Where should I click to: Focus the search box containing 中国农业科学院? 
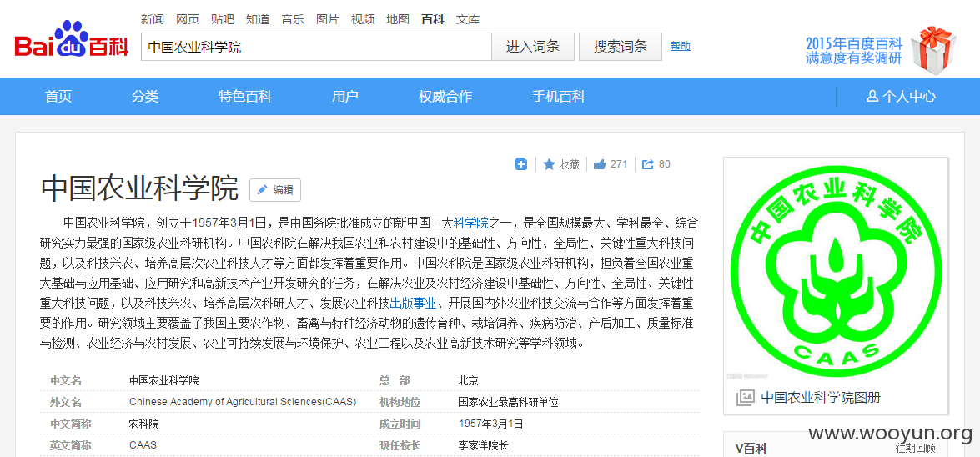pyautogui.click(x=316, y=47)
